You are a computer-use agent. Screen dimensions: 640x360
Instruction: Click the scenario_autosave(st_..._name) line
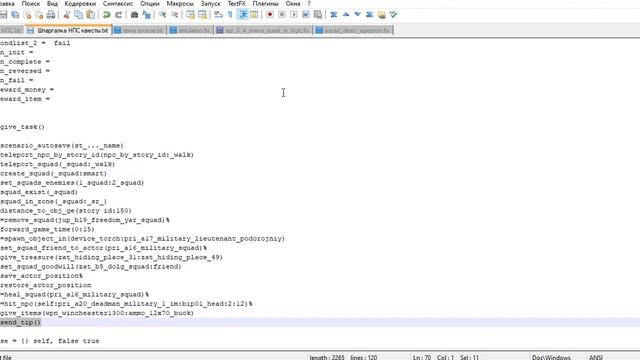pos(62,146)
